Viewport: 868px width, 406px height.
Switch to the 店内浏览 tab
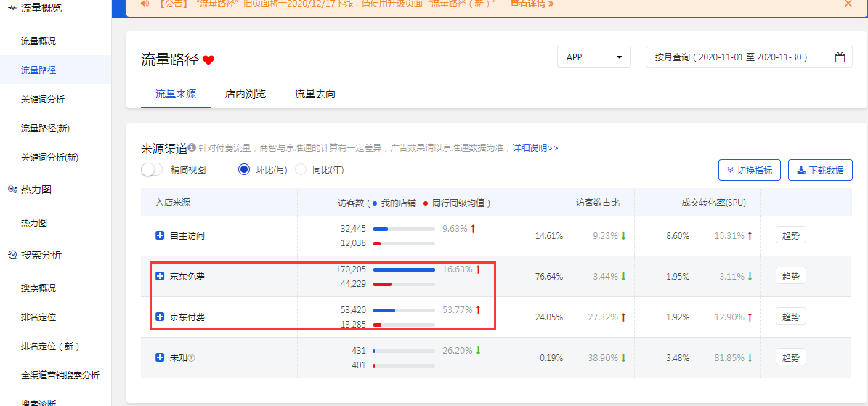[x=246, y=94]
